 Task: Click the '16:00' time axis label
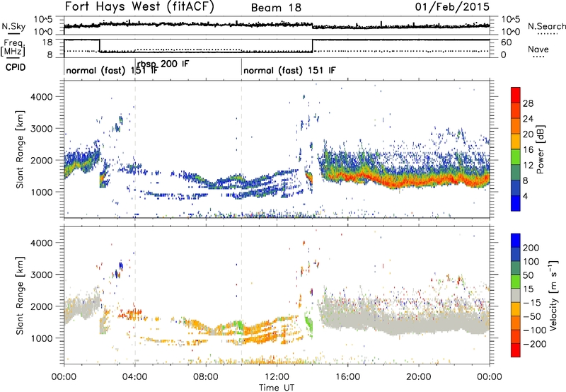(347, 377)
